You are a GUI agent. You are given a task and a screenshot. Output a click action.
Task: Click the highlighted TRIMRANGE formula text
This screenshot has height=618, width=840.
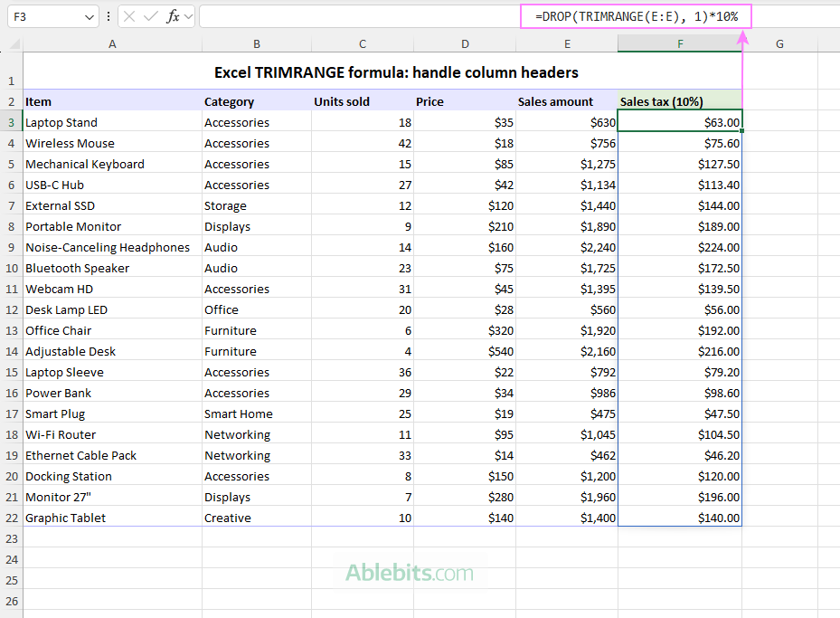(x=635, y=15)
